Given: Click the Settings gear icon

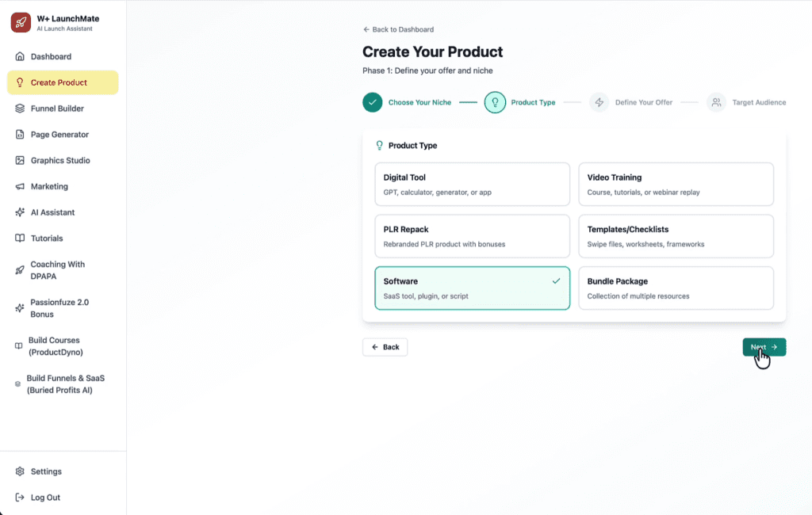Looking at the screenshot, I should click(20, 471).
